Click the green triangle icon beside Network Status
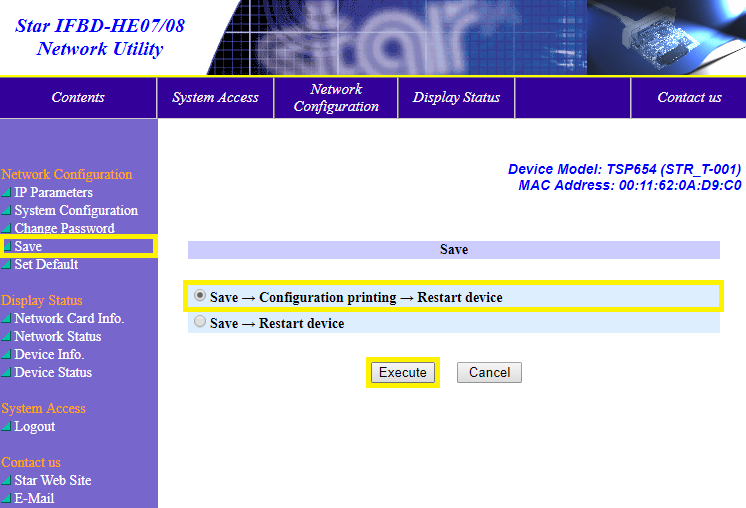 [x=6, y=336]
